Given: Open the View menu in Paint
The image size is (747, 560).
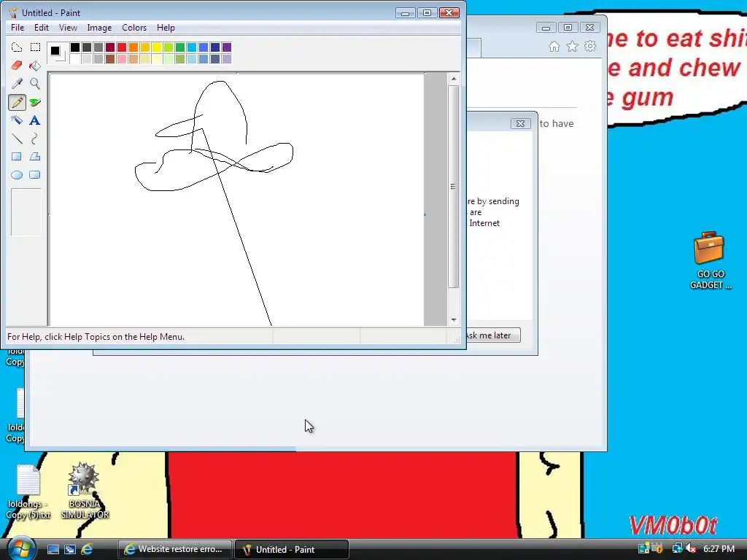Looking at the screenshot, I should pos(68,28).
